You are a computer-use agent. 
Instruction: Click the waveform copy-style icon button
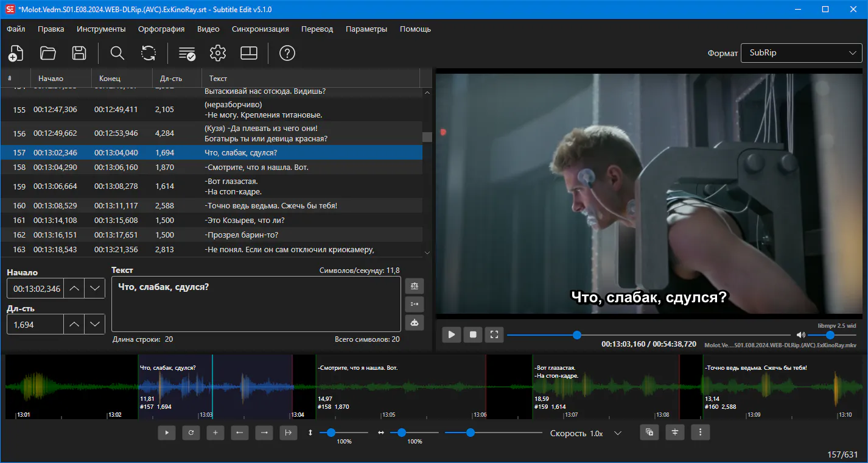click(x=649, y=433)
